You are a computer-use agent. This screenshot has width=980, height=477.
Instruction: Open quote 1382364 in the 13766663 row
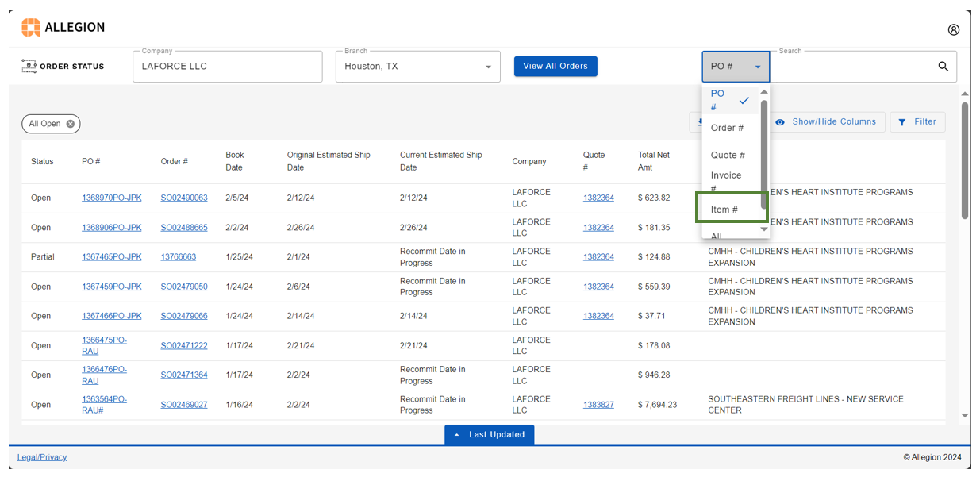click(x=598, y=257)
